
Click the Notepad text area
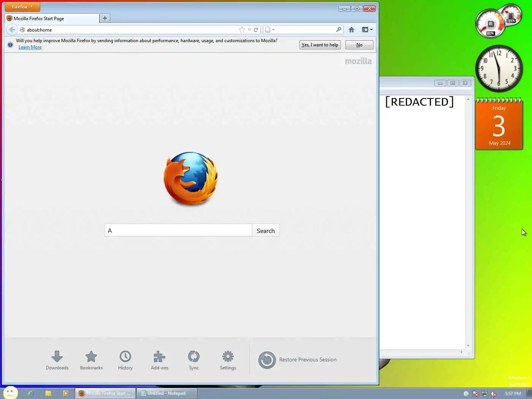coord(422,222)
